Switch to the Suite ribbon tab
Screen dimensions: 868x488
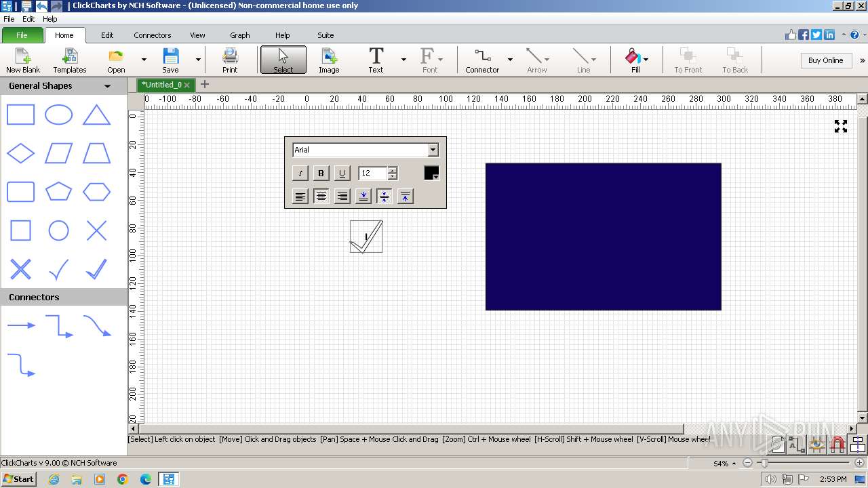point(325,35)
